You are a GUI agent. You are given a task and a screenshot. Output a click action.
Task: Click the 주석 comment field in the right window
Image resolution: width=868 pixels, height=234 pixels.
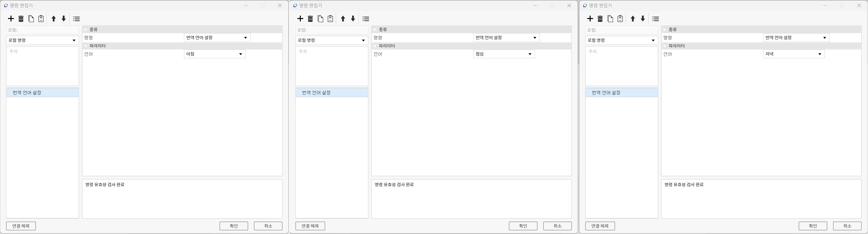pos(621,66)
